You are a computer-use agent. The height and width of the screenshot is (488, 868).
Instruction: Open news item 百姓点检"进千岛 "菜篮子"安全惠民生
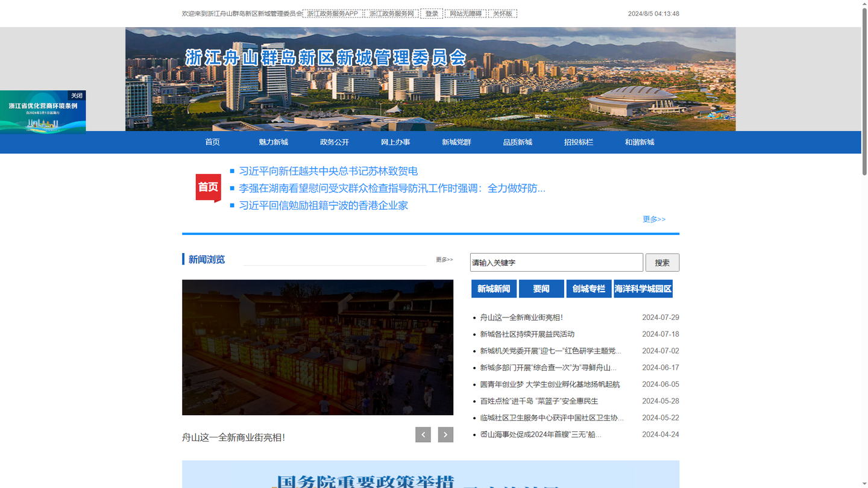tap(539, 401)
